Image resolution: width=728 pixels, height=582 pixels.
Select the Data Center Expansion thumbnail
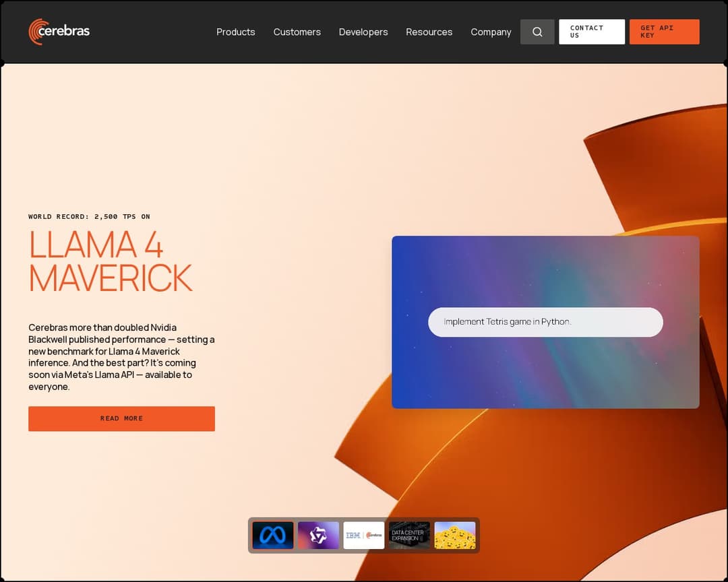pyautogui.click(x=409, y=535)
